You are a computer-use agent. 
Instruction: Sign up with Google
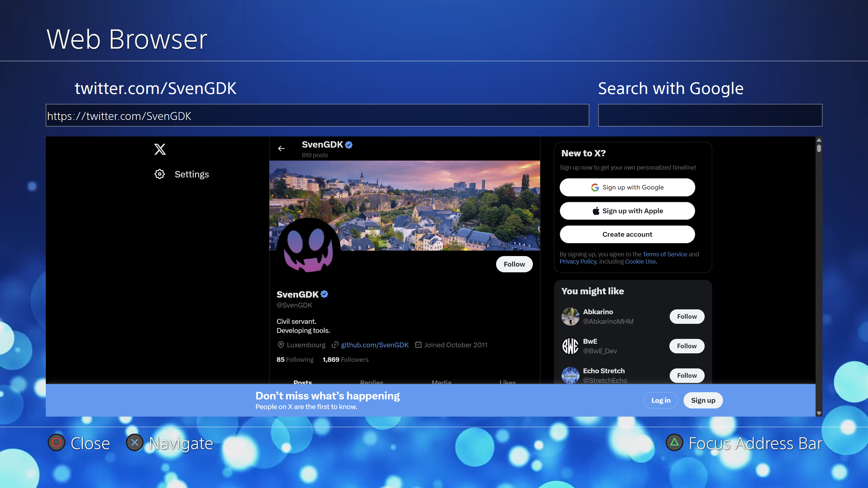(627, 187)
